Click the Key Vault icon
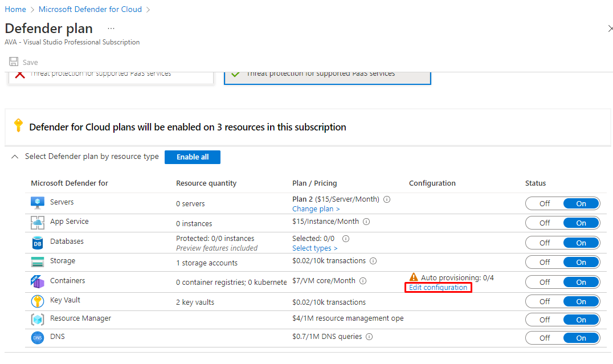Viewport: 613px width, 364px height. pos(38,301)
